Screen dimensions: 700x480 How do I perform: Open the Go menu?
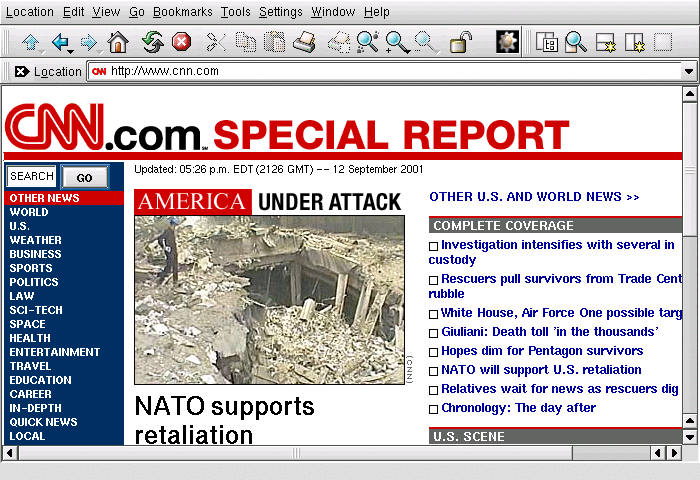click(x=137, y=12)
